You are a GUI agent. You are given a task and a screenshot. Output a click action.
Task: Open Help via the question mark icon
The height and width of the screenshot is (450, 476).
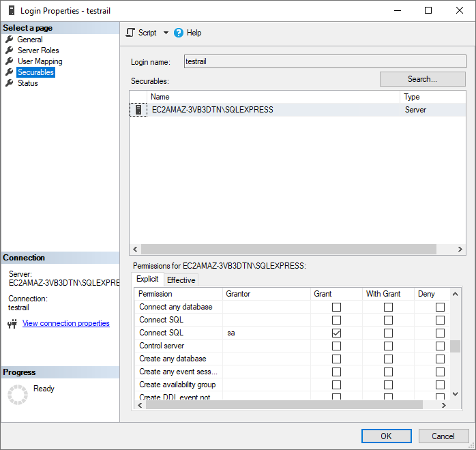(x=179, y=33)
